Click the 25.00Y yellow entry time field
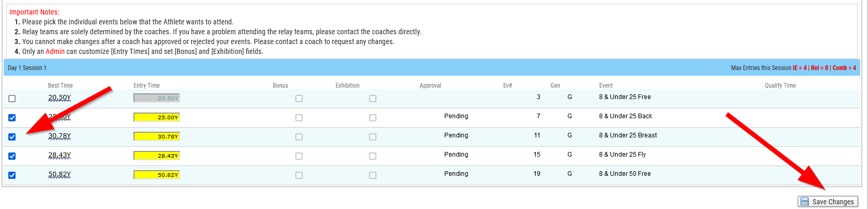 coord(156,117)
